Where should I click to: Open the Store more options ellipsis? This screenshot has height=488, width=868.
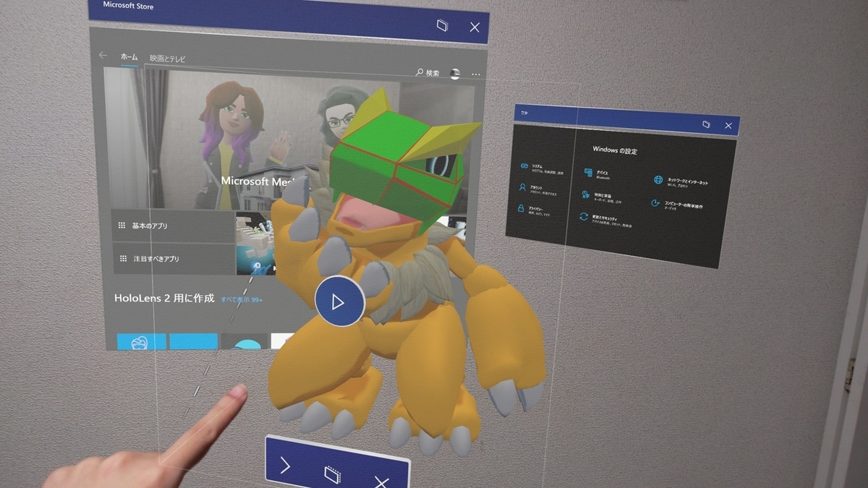[x=475, y=74]
